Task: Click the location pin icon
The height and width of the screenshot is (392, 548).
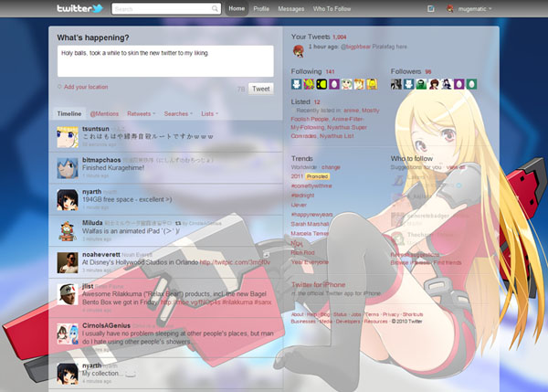Action: point(59,87)
